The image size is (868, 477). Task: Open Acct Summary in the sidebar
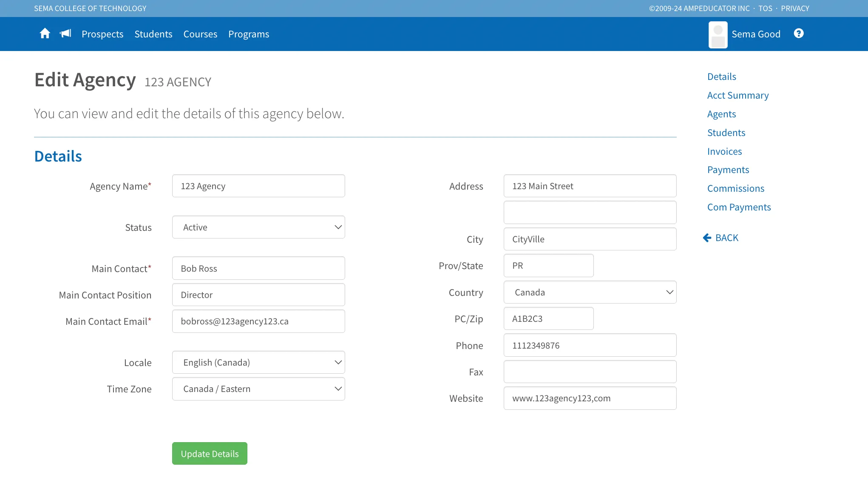tap(738, 95)
